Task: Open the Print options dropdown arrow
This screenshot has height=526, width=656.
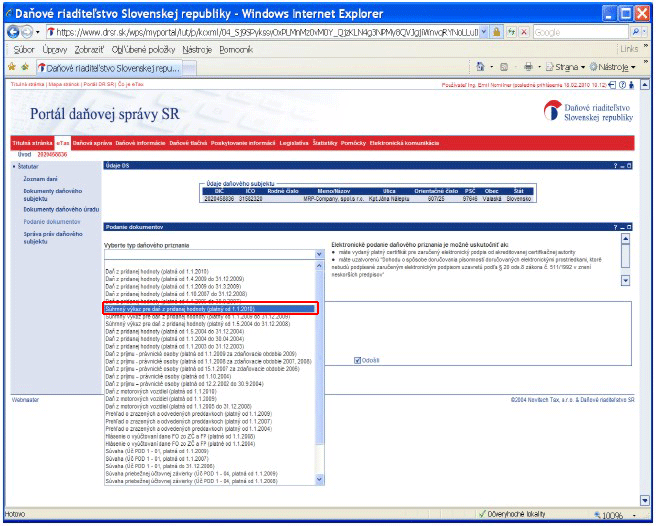Action: [x=539, y=67]
